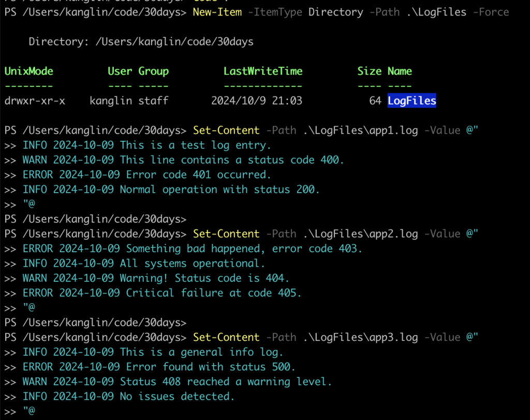This screenshot has height=420, width=530.
Task: Click the final here-string terminator at bottom
Action: pyautogui.click(x=29, y=411)
